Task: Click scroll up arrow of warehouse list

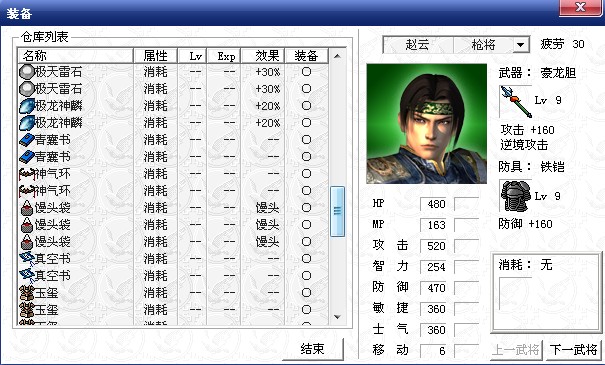Action: [x=337, y=56]
